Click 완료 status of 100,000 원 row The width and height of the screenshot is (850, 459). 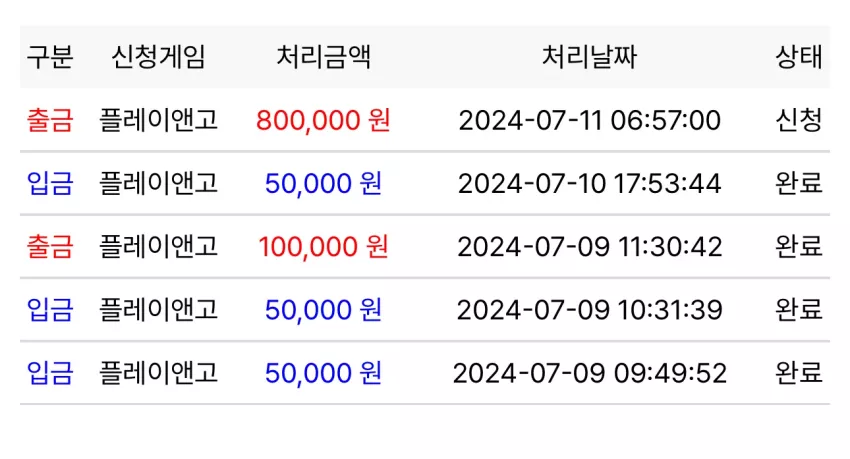point(799,247)
